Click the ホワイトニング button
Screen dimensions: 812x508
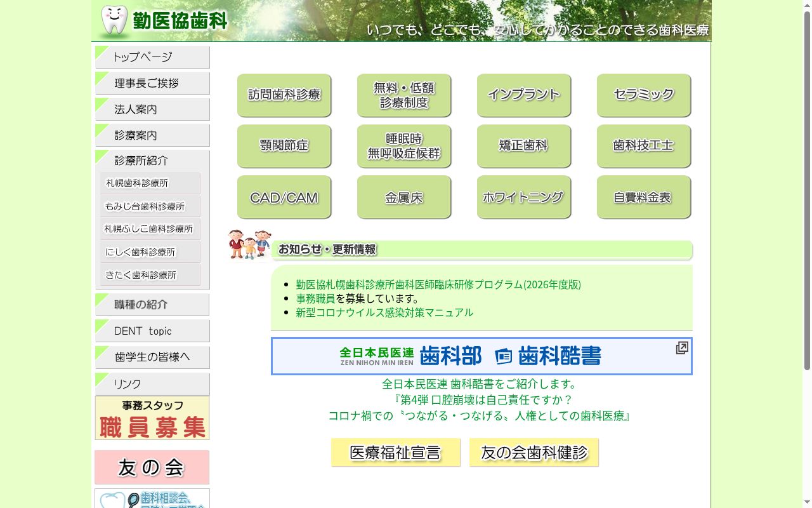pyautogui.click(x=524, y=197)
